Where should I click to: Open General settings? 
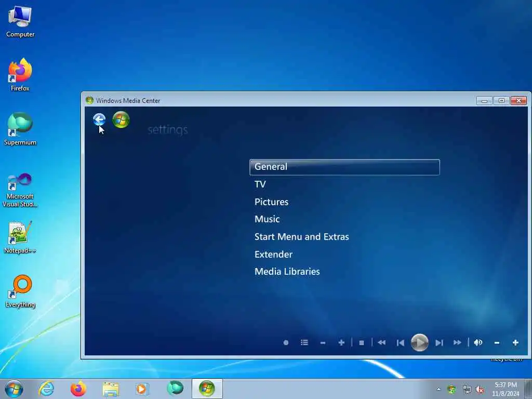click(x=344, y=167)
